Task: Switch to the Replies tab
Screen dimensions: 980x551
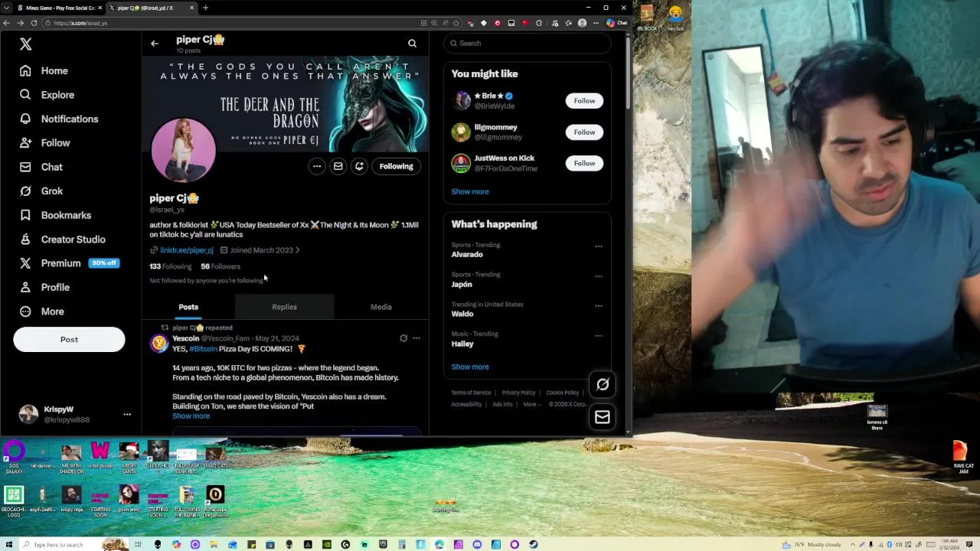Action: pyautogui.click(x=284, y=307)
